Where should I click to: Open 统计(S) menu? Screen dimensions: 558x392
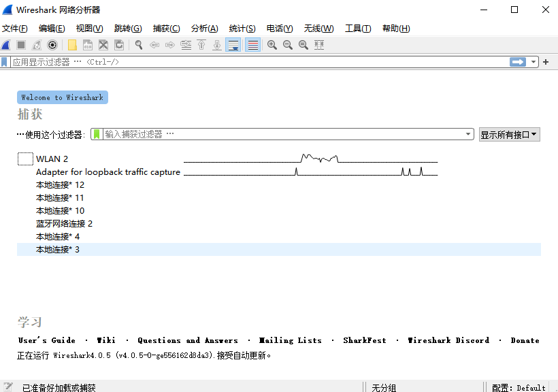242,29
